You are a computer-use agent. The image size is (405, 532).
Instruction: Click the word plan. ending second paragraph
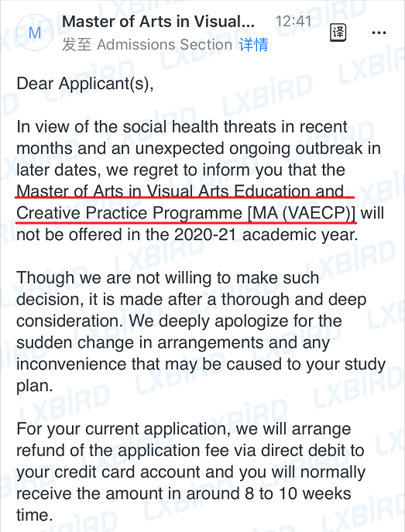coord(35,386)
